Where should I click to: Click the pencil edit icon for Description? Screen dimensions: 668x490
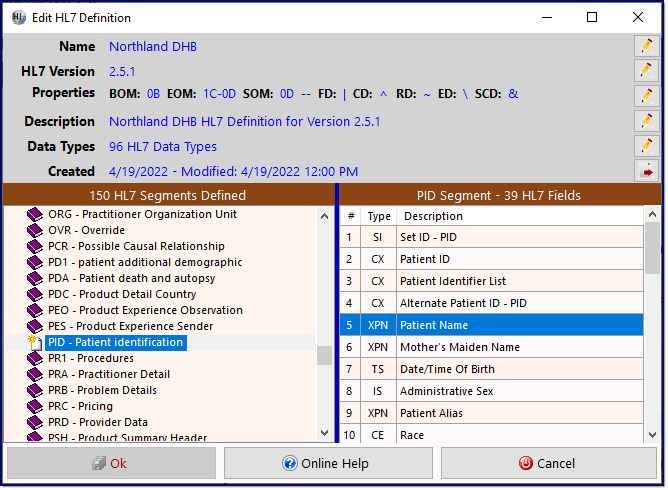[x=647, y=121]
